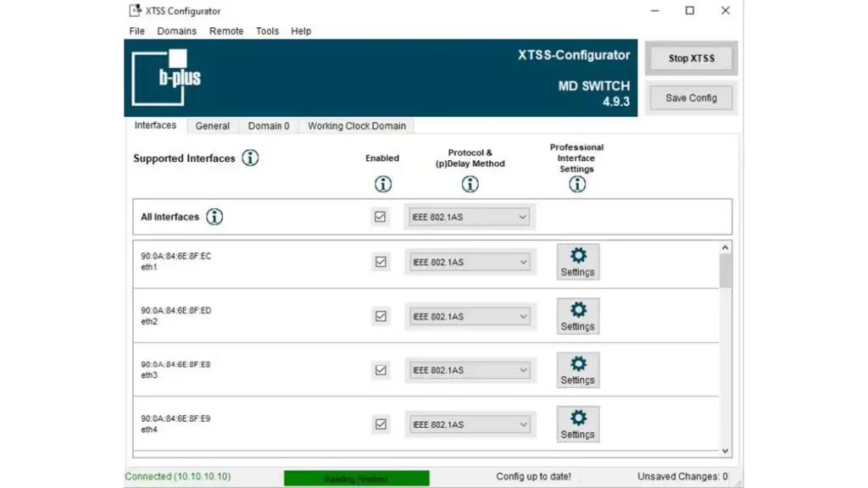Open the Remote menu

pos(226,31)
